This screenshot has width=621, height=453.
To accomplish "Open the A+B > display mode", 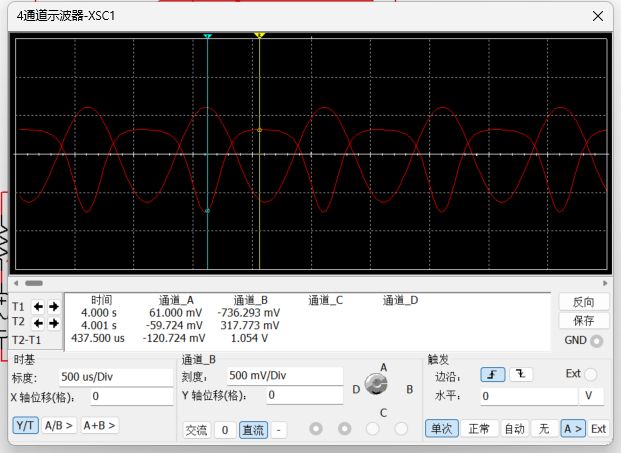I will coord(99,425).
